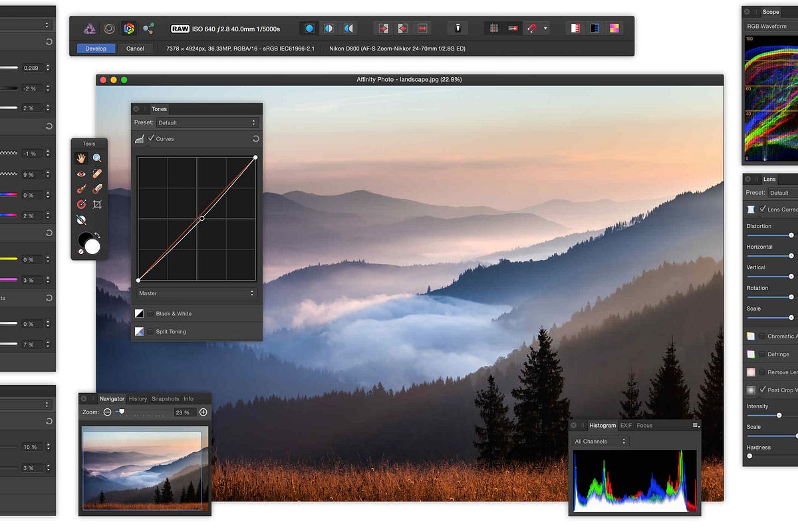Zoom out with Navigator minus button
Screen dimensions: 798x532
point(107,412)
